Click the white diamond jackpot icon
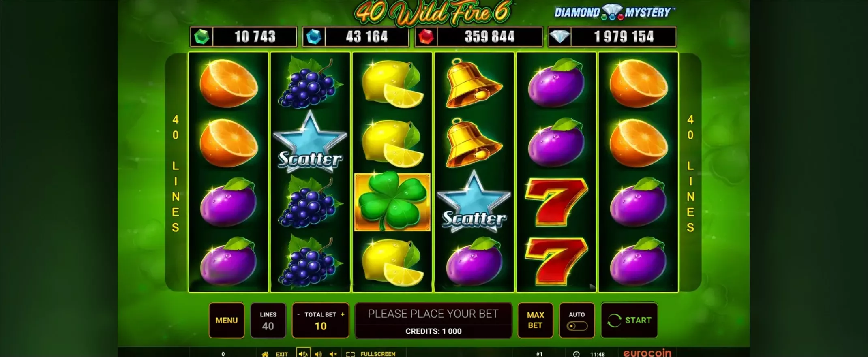 point(559,37)
